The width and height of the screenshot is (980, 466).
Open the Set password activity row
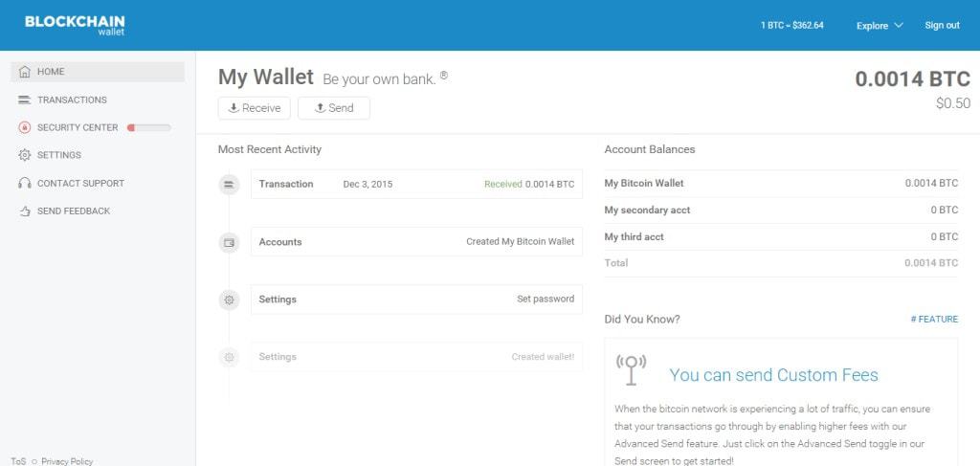[417, 300]
